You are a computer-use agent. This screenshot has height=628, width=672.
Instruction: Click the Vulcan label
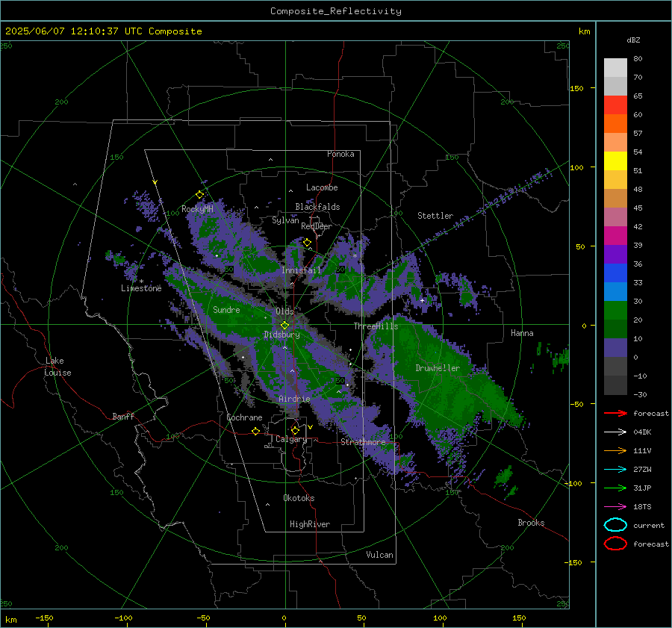click(x=379, y=555)
